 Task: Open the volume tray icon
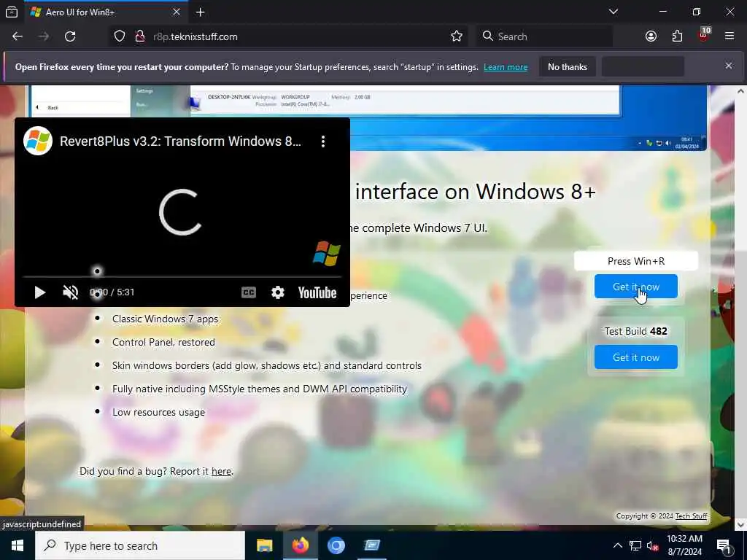tap(653, 545)
